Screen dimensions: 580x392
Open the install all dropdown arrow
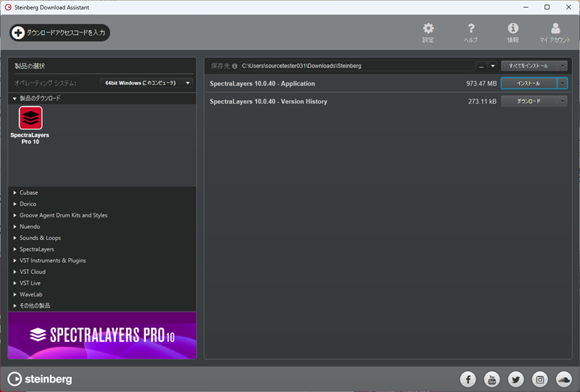click(563, 66)
